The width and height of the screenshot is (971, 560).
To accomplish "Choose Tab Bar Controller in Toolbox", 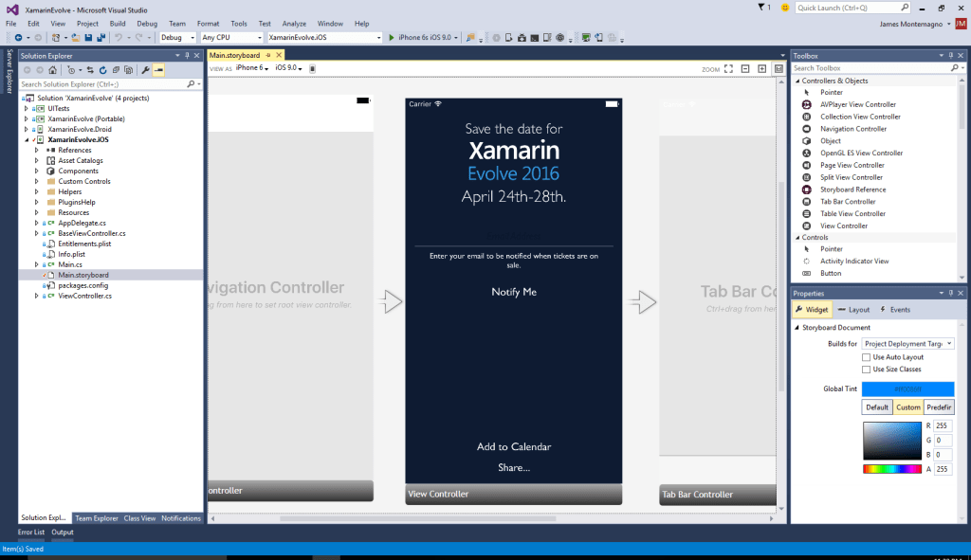I will tap(848, 202).
